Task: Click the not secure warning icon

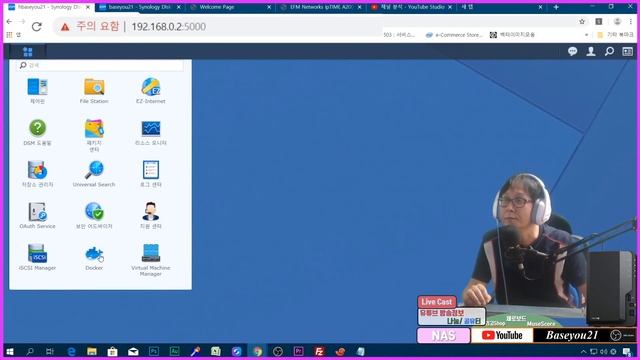Action: 65,27
